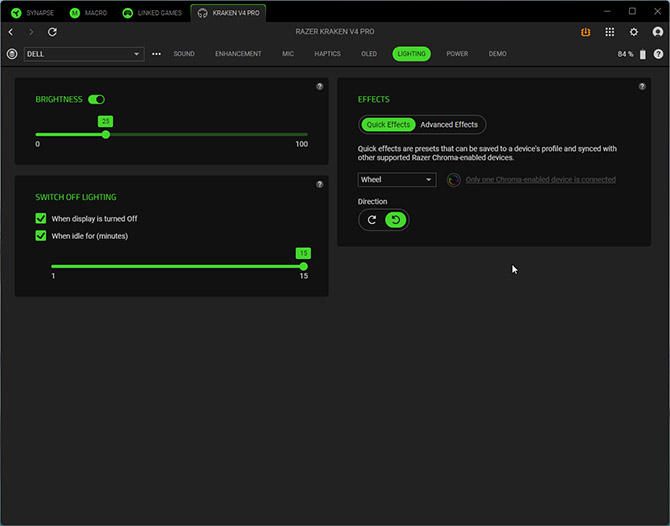
Task: Open the DELL profile dropdown
Action: point(84,54)
